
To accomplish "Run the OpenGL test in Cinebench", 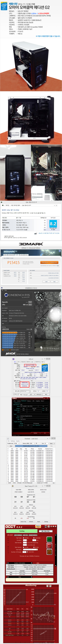I will click(x=30, y=302).
